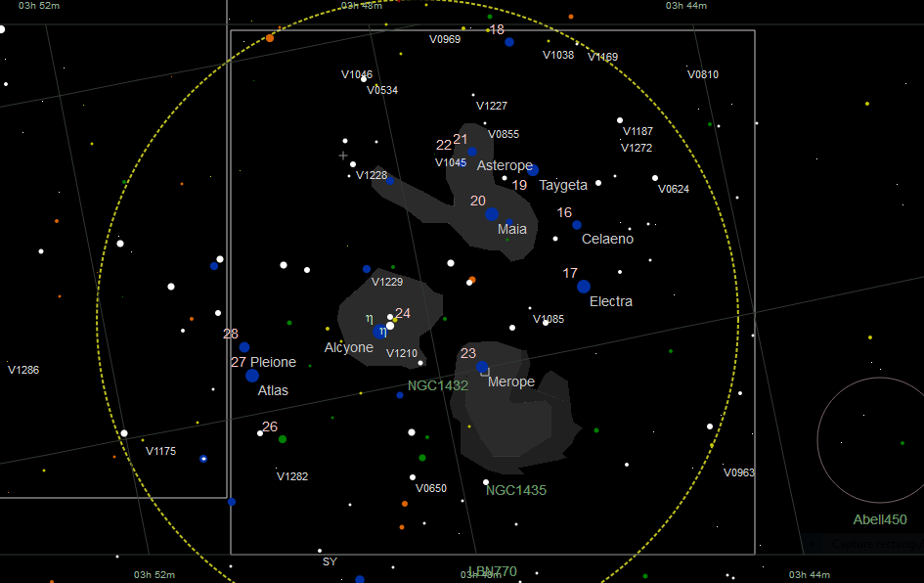Select the star Alcyone in the chart

[x=381, y=329]
